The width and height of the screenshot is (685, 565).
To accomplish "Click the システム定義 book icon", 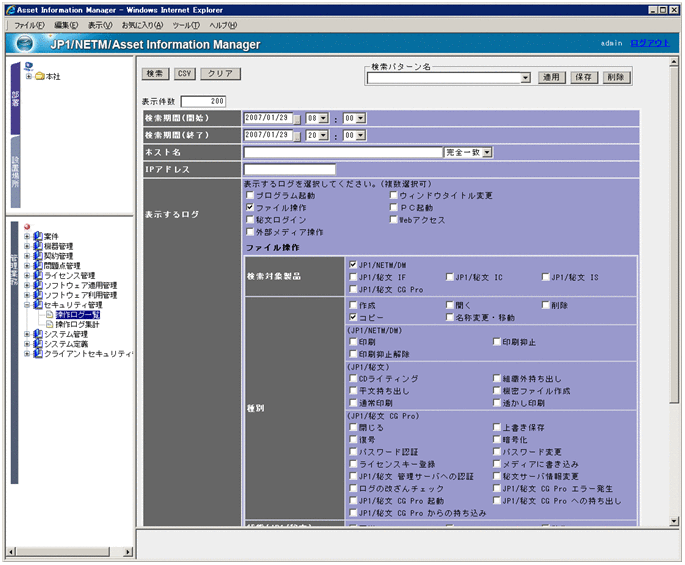I will pyautogui.click(x=38, y=344).
